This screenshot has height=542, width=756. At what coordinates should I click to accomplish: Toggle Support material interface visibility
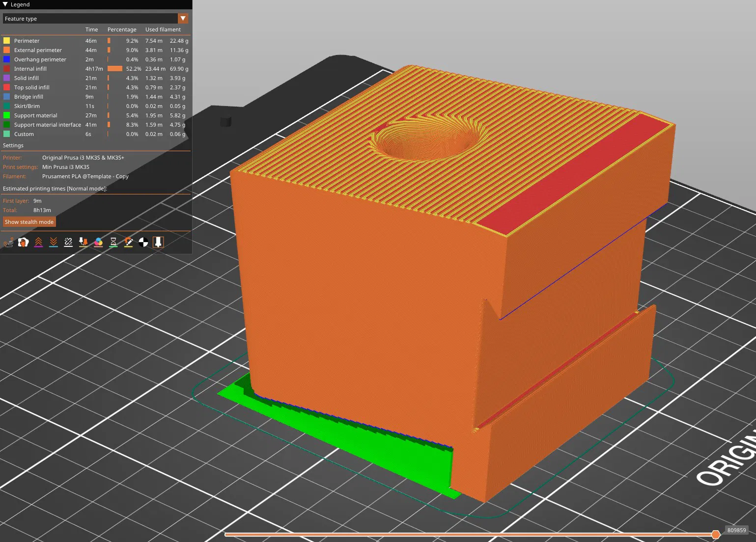(96, 125)
